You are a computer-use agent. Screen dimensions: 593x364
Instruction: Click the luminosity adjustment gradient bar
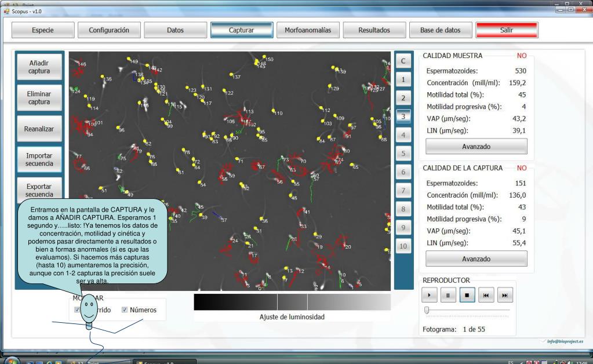pos(292,302)
